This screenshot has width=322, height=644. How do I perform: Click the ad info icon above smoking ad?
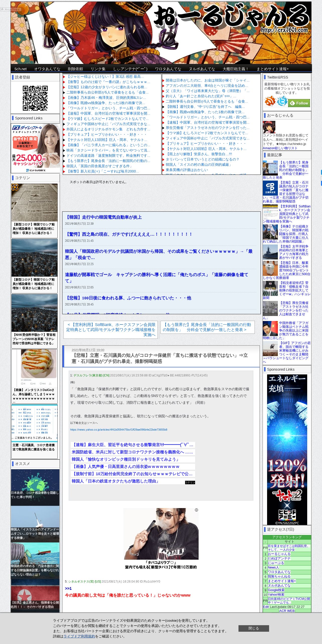point(196,510)
